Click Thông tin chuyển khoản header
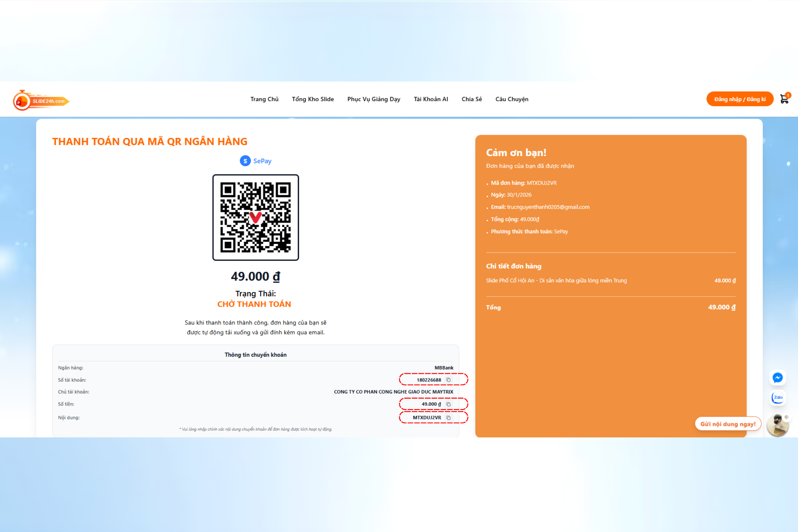The image size is (798, 532). point(255,355)
